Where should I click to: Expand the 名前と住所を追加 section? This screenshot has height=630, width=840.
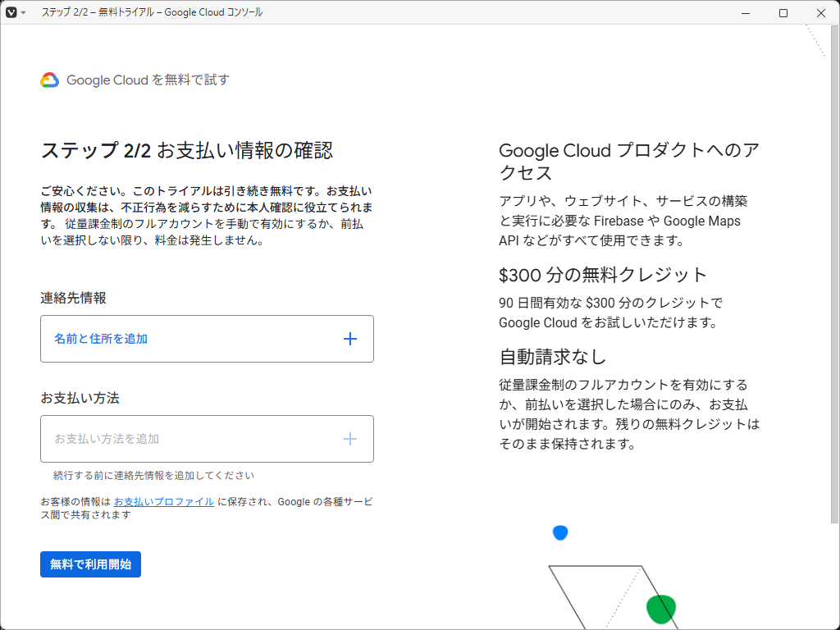coord(207,338)
